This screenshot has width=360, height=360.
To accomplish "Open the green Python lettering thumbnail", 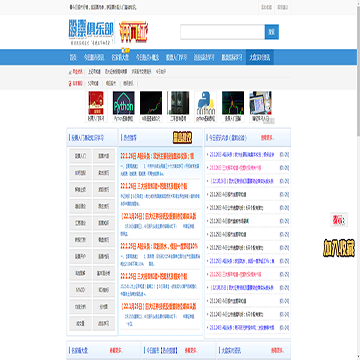I will 123,103.
